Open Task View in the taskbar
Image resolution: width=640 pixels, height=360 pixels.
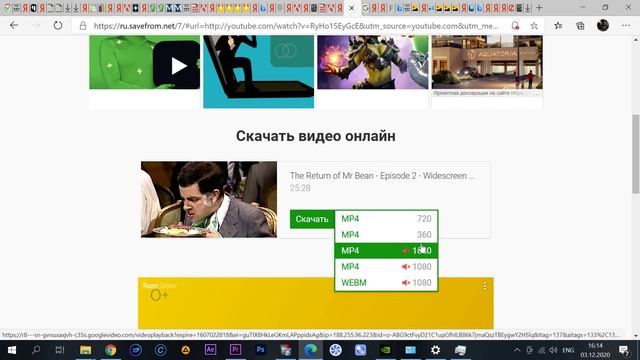point(60,350)
